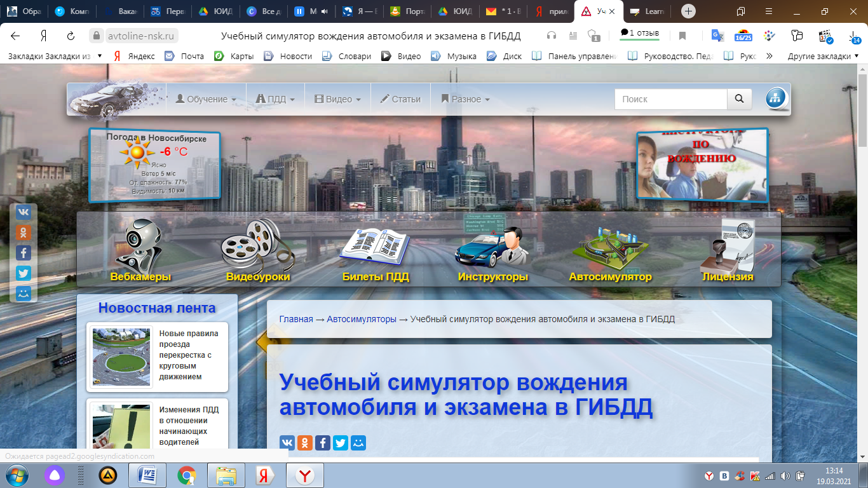Image resolution: width=868 pixels, height=488 pixels.
Task: Open the Видео dropdown menu
Action: (x=337, y=99)
